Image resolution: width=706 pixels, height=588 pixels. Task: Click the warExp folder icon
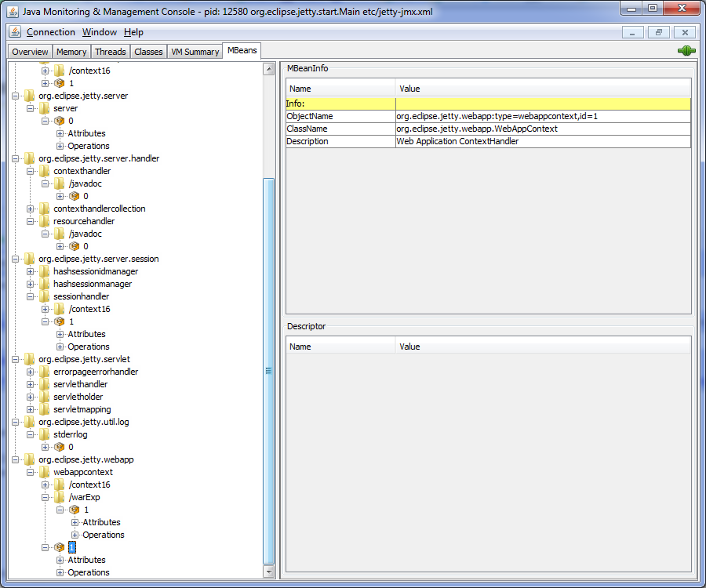click(59, 497)
